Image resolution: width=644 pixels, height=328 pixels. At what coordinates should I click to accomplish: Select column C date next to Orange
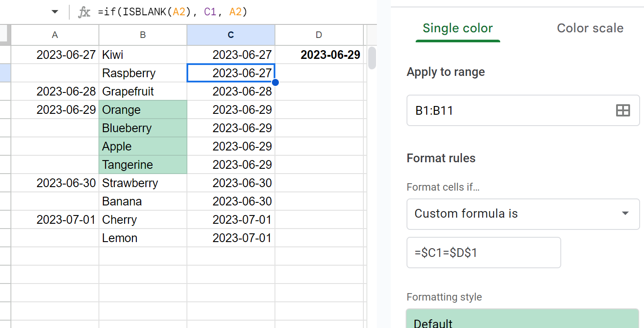point(231,109)
